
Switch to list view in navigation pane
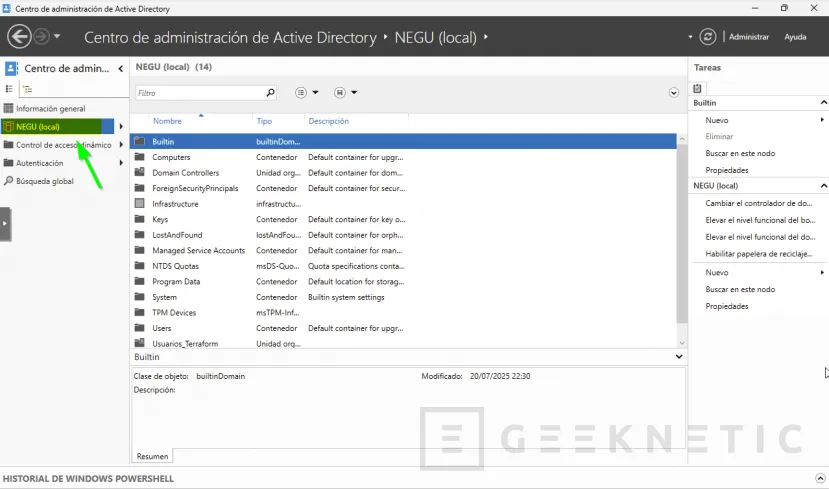pos(9,89)
